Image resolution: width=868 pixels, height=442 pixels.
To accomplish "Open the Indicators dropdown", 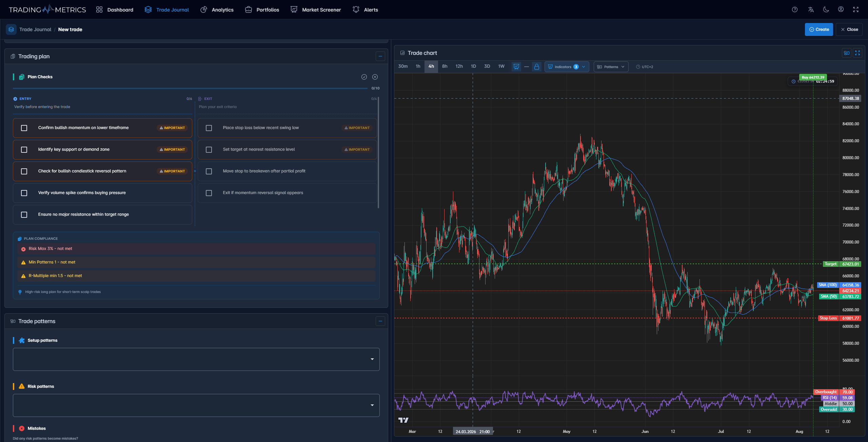I will click(x=567, y=67).
